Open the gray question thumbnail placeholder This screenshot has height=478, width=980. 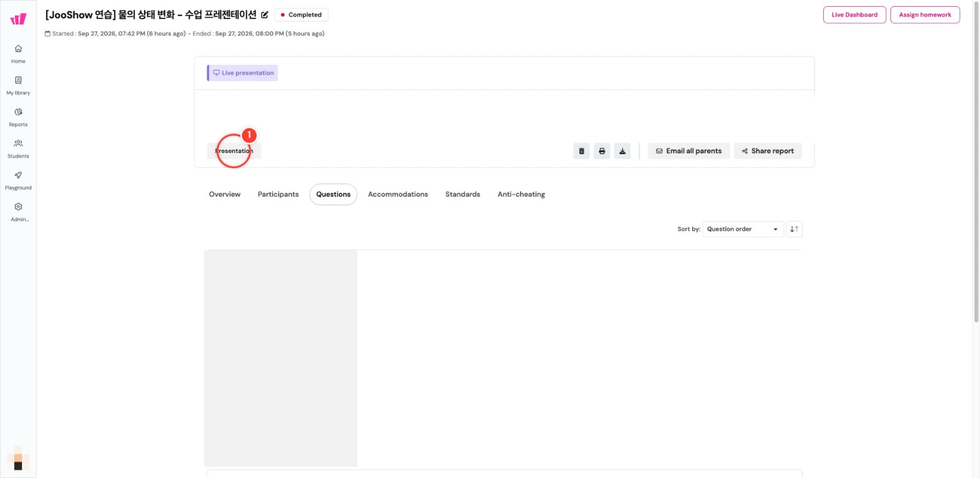coord(281,358)
